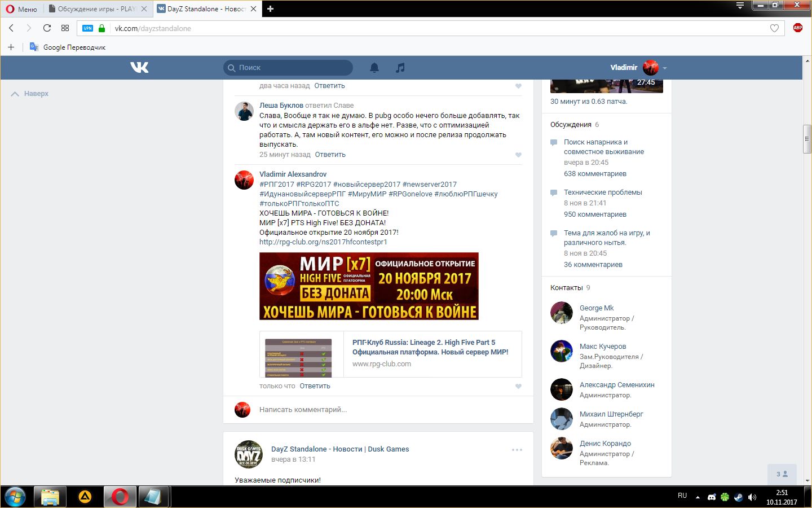Open the Windows Start button
This screenshot has height=508, width=812.
click(15, 497)
